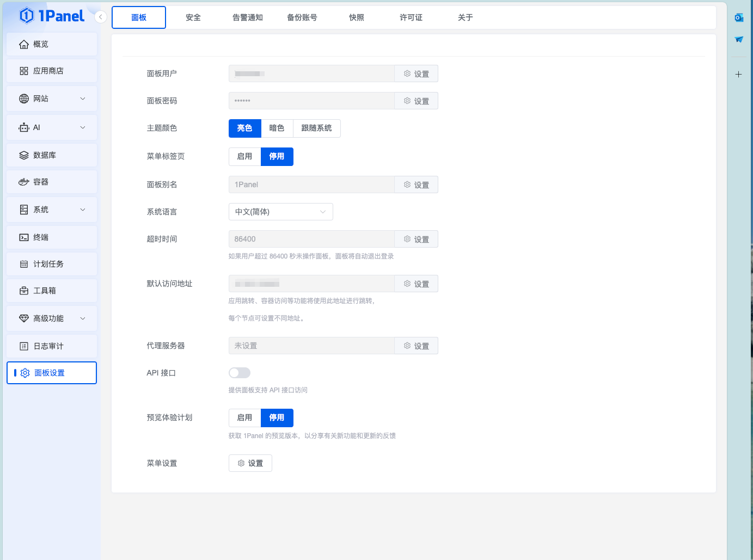753x560 pixels.
Task: Switch to the 安全 tab
Action: (193, 17)
